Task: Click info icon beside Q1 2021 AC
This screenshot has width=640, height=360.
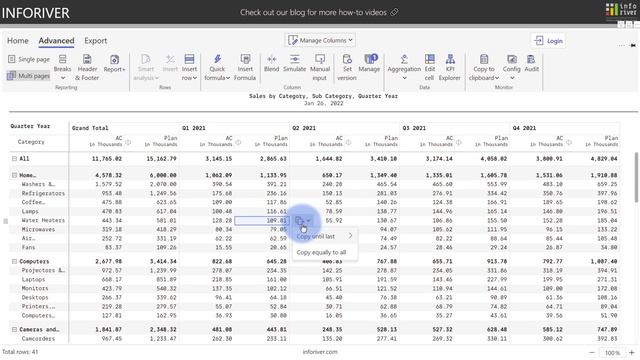Action: pos(238,142)
